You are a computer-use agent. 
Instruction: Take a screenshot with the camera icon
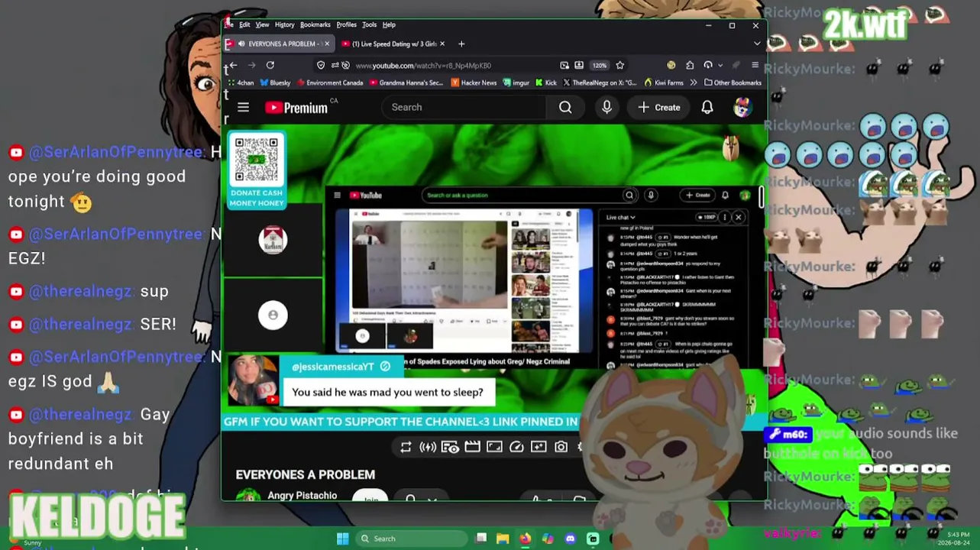561,447
